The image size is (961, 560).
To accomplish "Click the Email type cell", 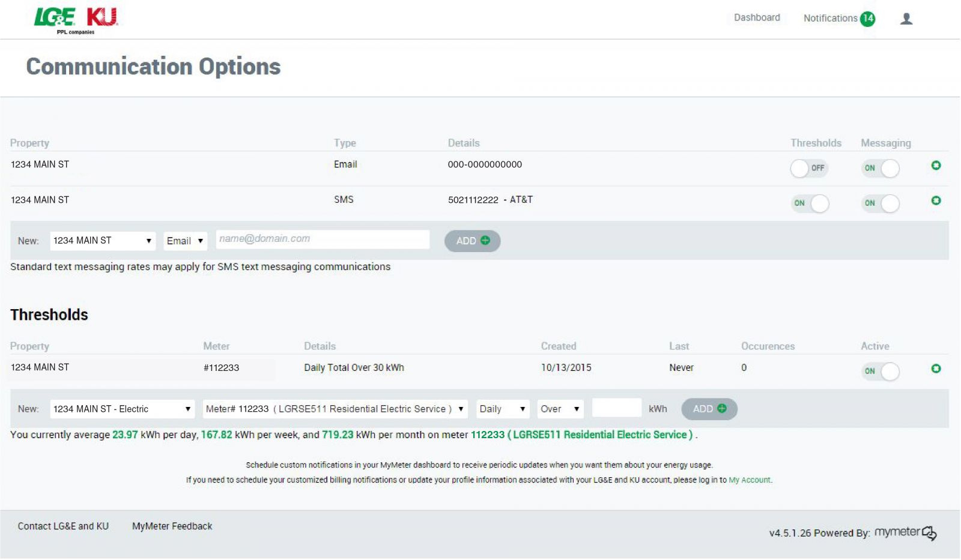I will point(345,164).
